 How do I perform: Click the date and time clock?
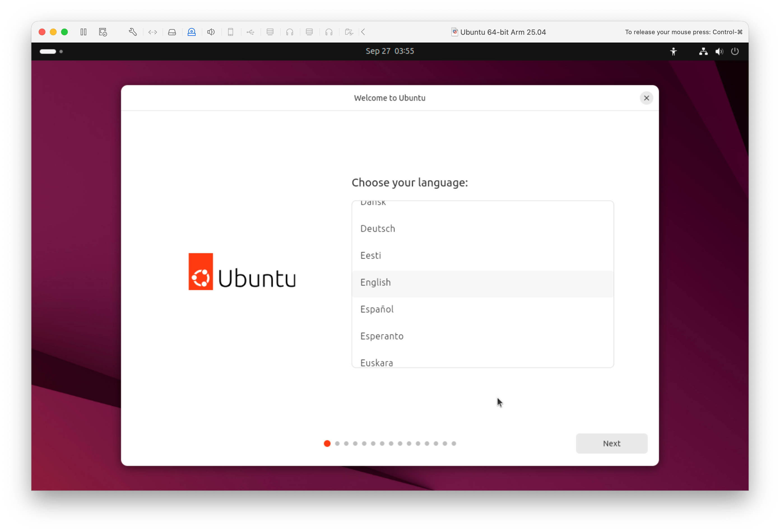point(390,51)
